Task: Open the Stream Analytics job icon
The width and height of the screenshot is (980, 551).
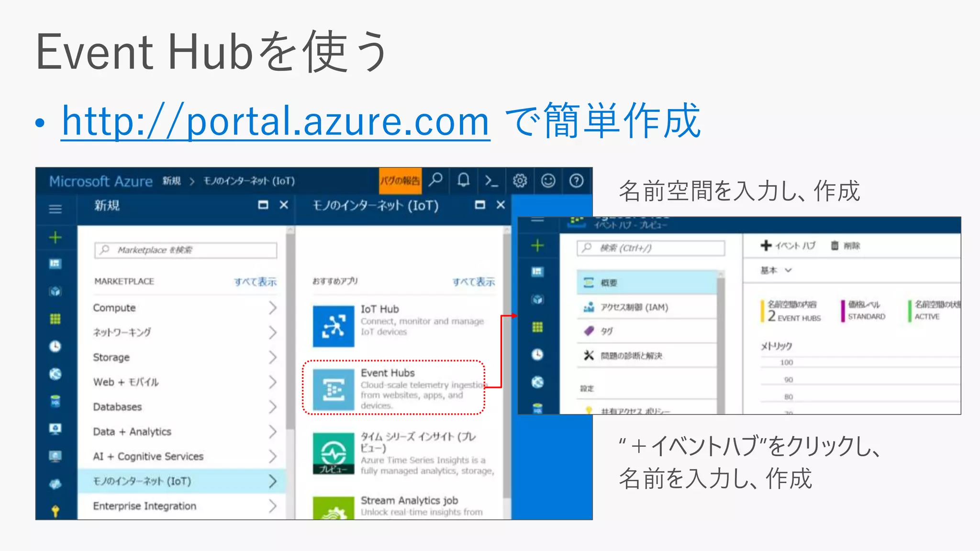Action: tap(334, 508)
